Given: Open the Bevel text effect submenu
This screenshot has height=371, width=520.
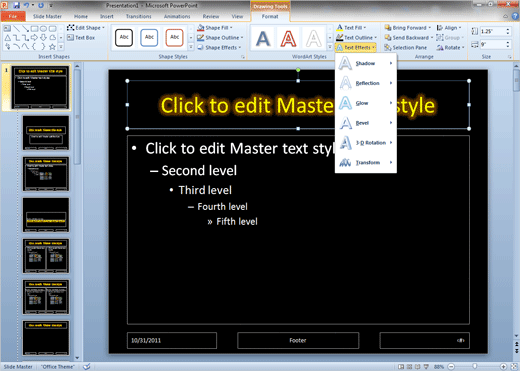Looking at the screenshot, I should click(366, 123).
